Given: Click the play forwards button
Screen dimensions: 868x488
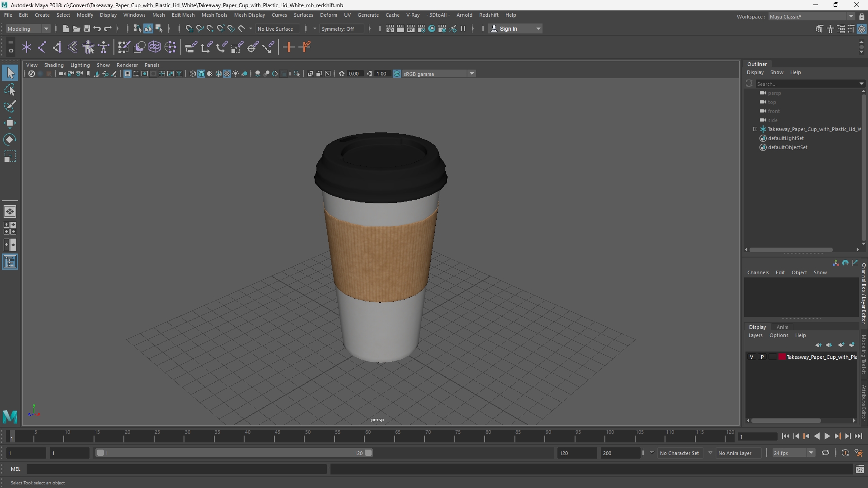Looking at the screenshot, I should (827, 436).
